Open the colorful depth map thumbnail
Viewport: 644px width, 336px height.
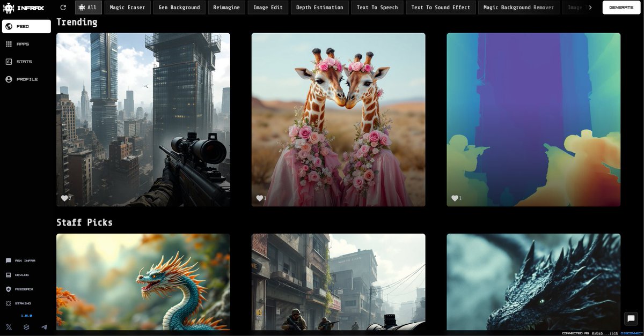(533, 120)
